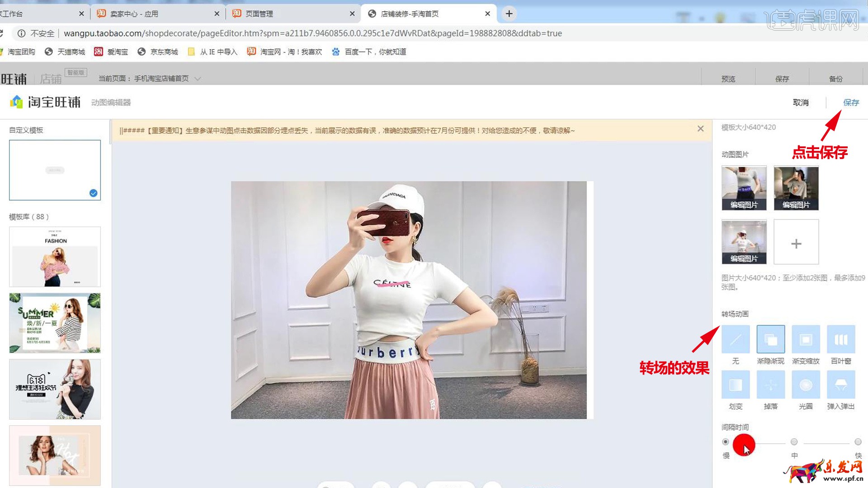Open the 淘宝网 - 淘！我喜欢 bookmark
This screenshot has height=488, width=868.
coord(284,52)
